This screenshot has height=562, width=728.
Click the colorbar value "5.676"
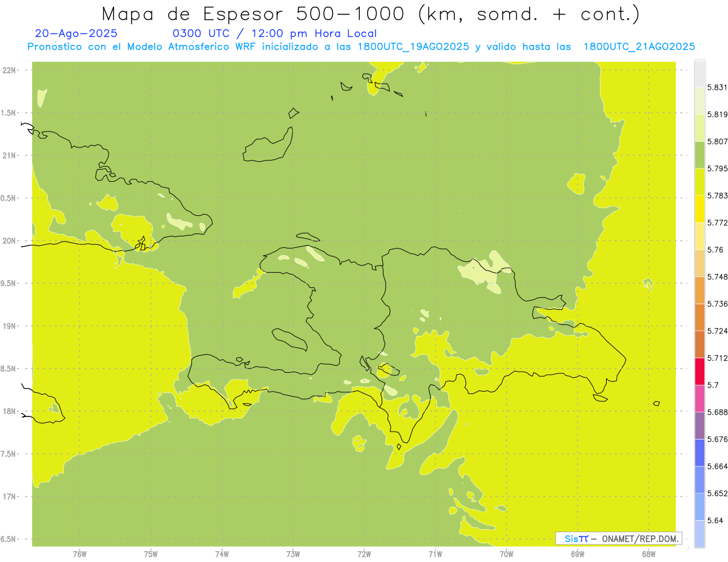point(717,439)
